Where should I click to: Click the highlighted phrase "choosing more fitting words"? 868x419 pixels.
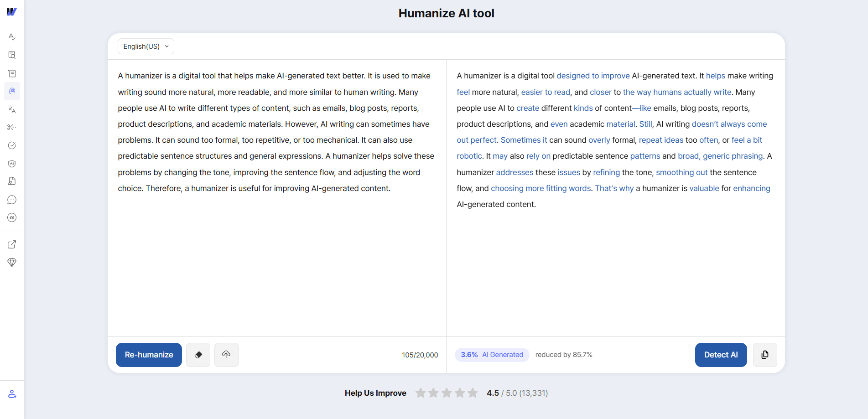[541, 188]
